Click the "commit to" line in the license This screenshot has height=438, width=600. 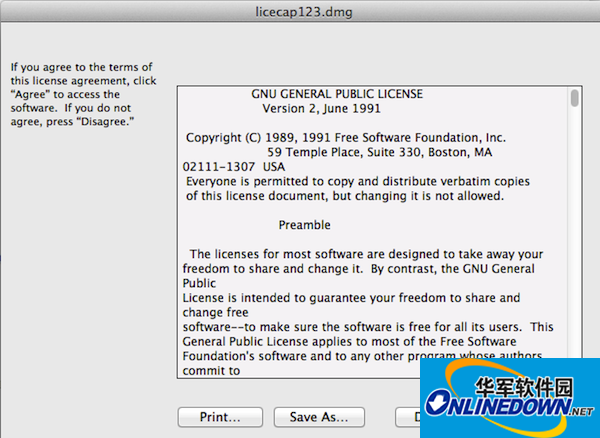(x=211, y=371)
